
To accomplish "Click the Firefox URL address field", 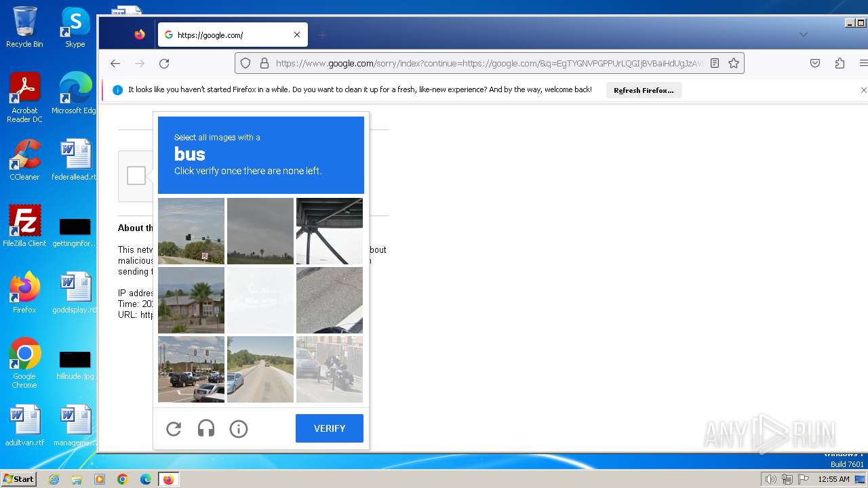I will [490, 63].
